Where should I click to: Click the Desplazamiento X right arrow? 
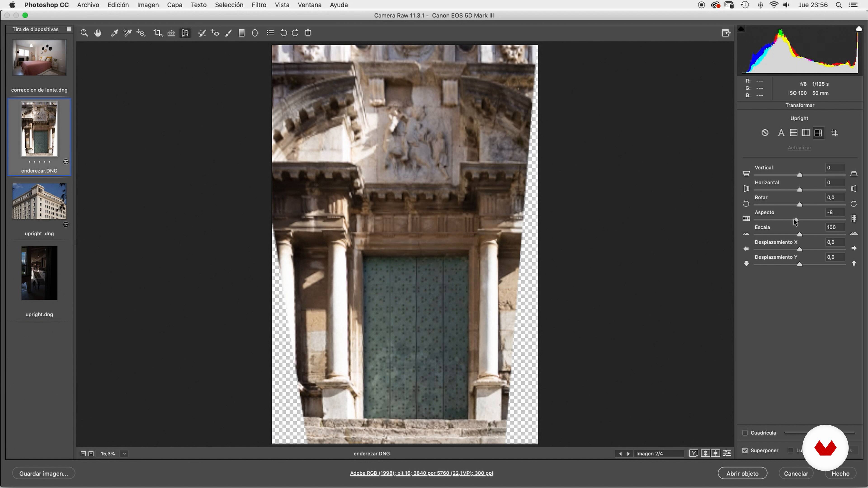[x=854, y=249]
